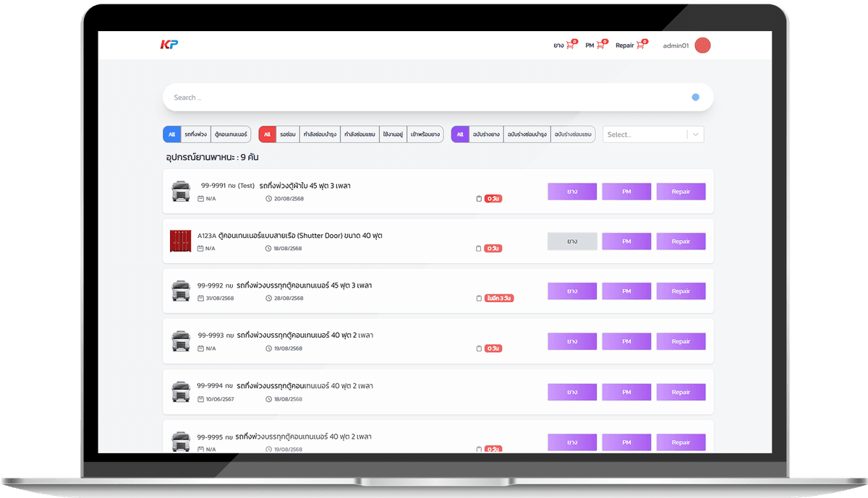Click the ยาง button for 99-9991
Screen dimensions: 868x498
pos(571,192)
